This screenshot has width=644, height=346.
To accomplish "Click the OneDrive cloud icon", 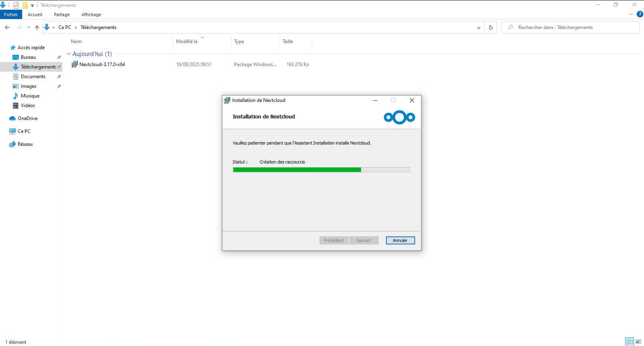I will pyautogui.click(x=13, y=119).
